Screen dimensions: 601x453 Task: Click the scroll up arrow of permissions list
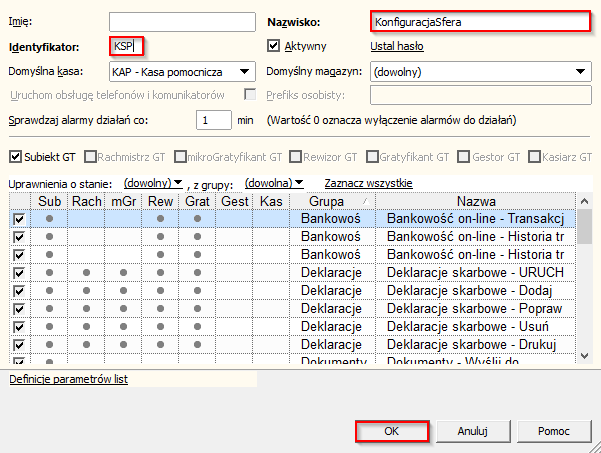pyautogui.click(x=585, y=201)
